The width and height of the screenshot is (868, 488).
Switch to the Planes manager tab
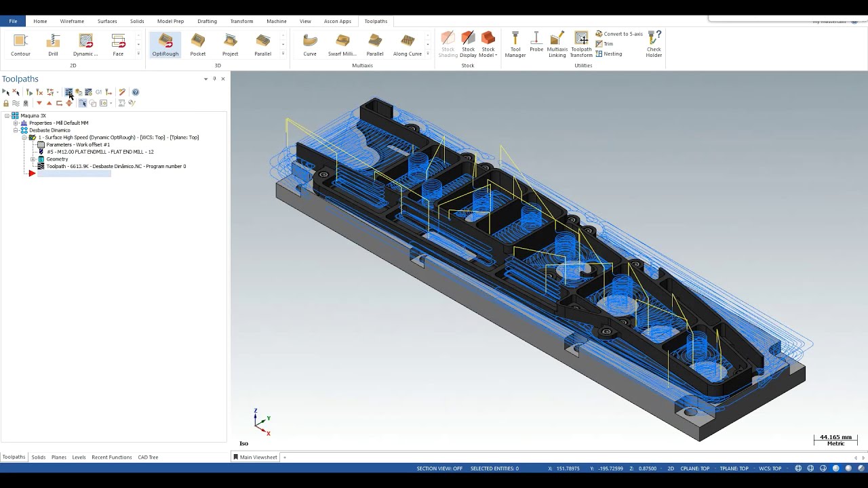pos(59,457)
